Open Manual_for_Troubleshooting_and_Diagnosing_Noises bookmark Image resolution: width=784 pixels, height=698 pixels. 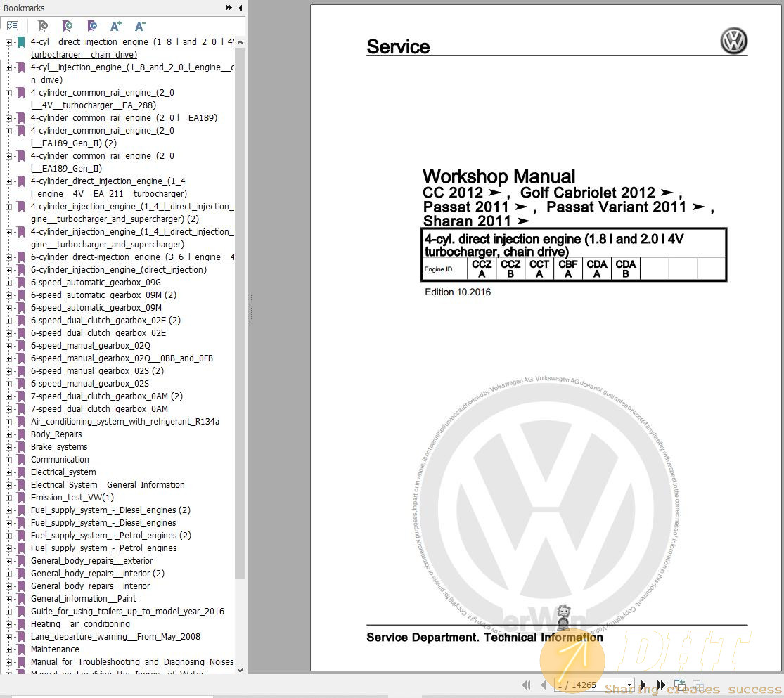pos(132,662)
